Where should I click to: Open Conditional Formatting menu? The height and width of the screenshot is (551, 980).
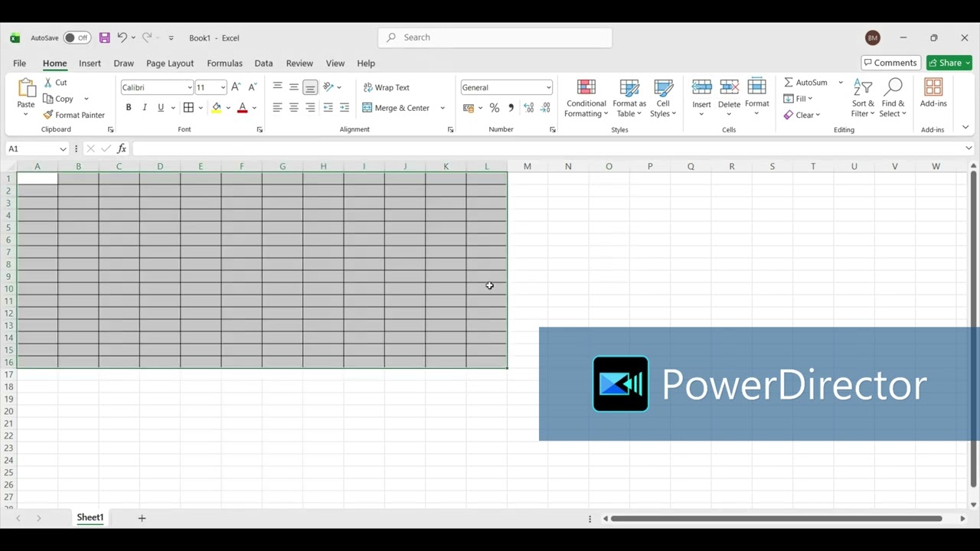[x=586, y=99]
